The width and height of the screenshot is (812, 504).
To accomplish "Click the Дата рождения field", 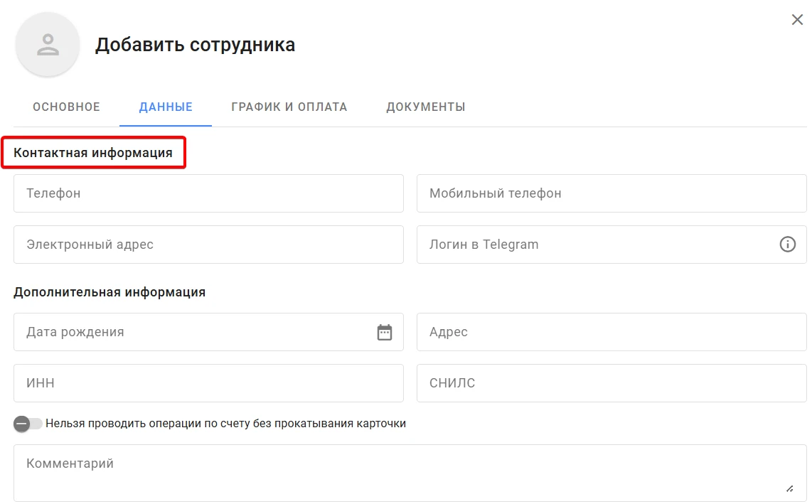I will tap(208, 332).
